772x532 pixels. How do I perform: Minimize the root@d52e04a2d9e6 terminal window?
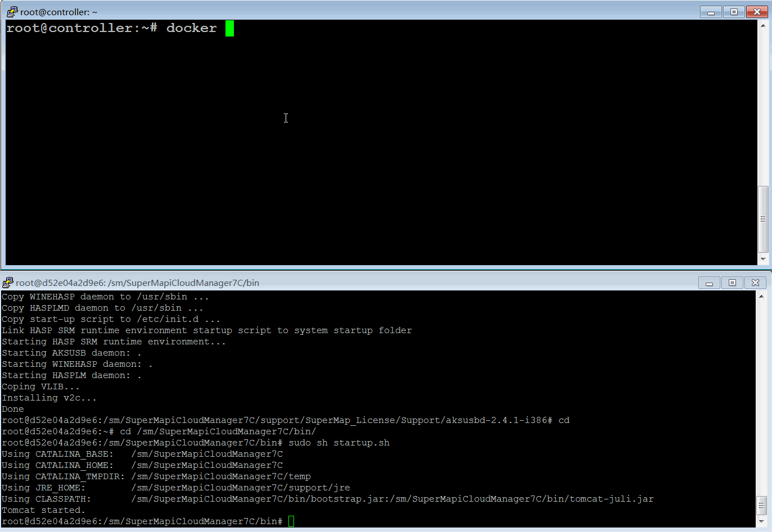[x=709, y=283]
